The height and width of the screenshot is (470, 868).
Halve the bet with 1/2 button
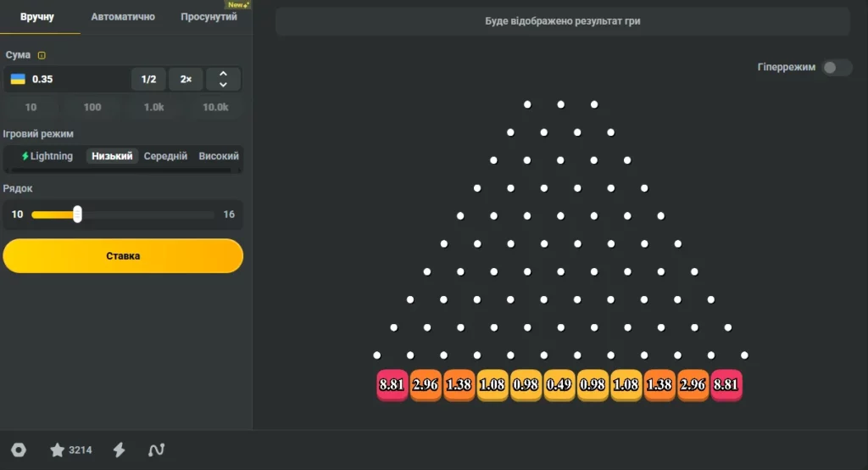148,79
